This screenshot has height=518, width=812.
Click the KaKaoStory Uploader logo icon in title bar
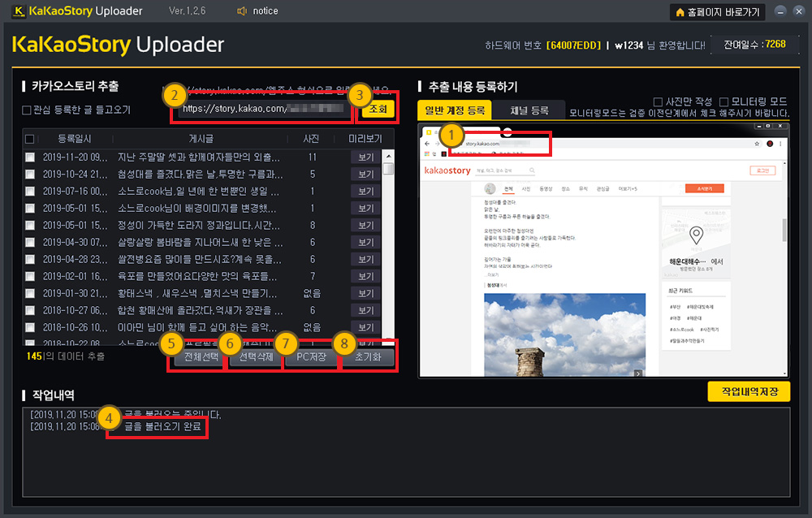[x=14, y=11]
